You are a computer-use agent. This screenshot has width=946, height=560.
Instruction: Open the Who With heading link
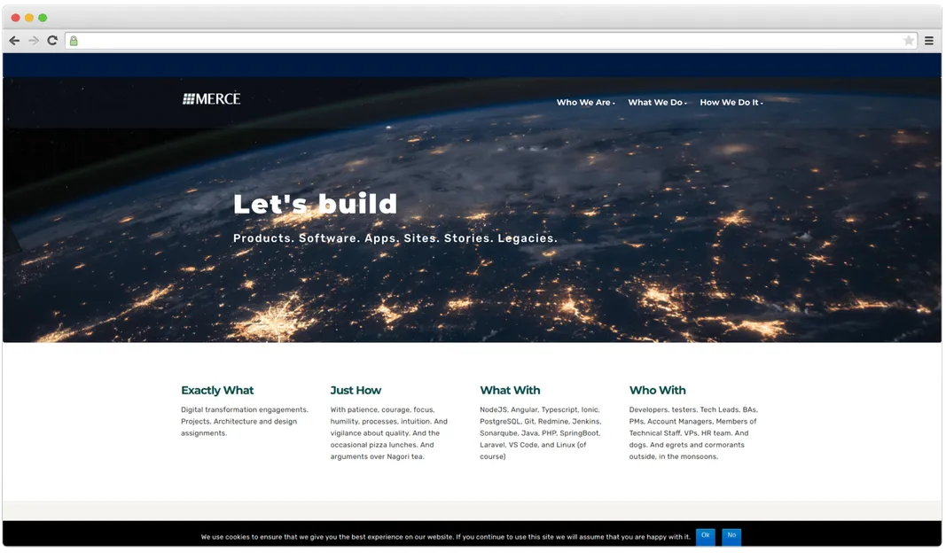658,390
